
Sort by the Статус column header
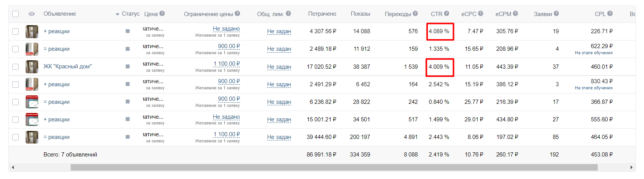[x=131, y=14]
